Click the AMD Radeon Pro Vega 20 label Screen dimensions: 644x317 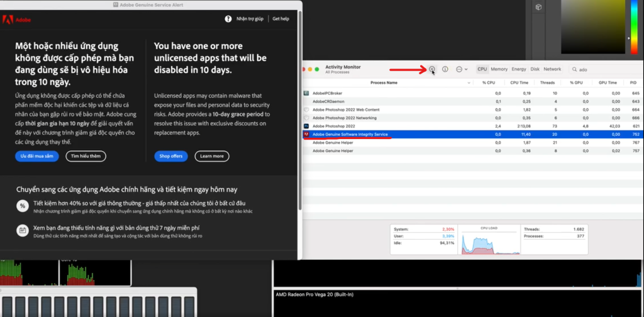point(314,294)
